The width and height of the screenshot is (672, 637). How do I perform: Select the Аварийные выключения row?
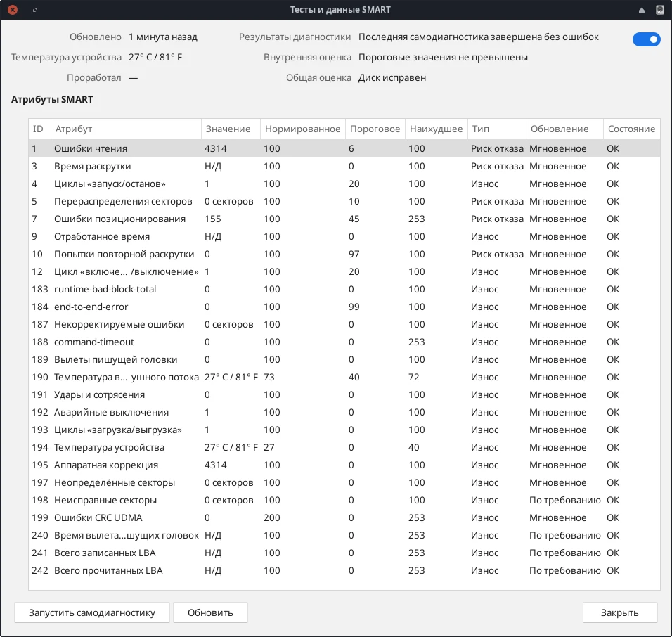344,412
